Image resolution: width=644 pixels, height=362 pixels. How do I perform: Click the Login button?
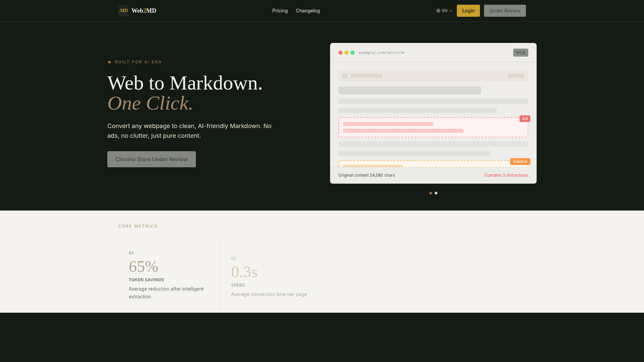[468, 11]
